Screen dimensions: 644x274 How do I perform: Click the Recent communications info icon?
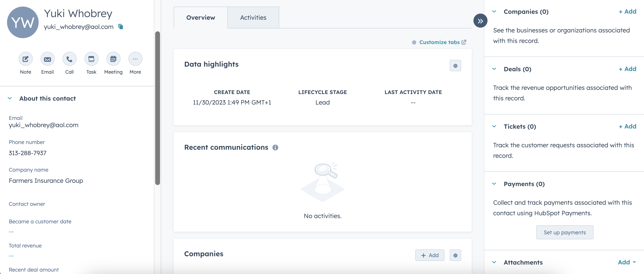pos(275,147)
